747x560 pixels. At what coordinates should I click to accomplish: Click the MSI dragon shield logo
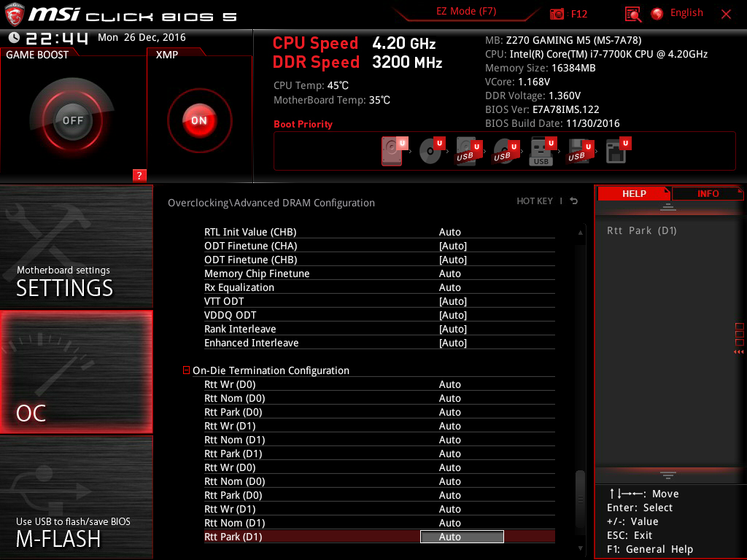[x=15, y=15]
